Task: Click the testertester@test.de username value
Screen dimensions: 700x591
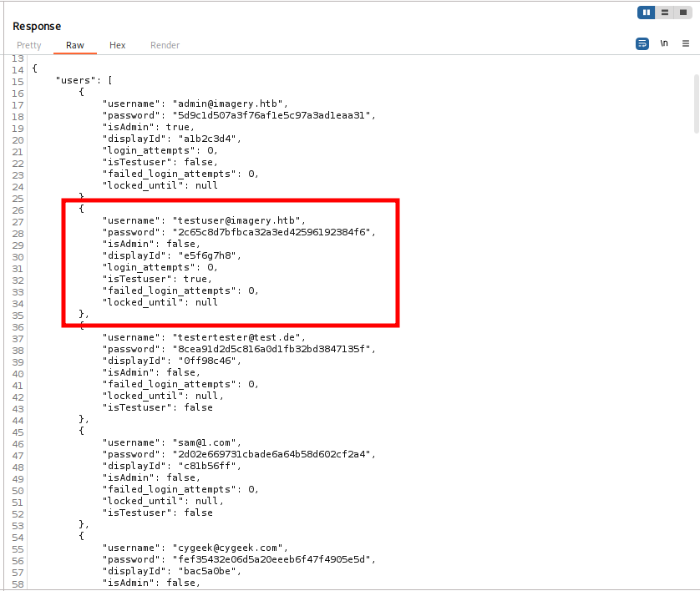Action: (x=230, y=337)
